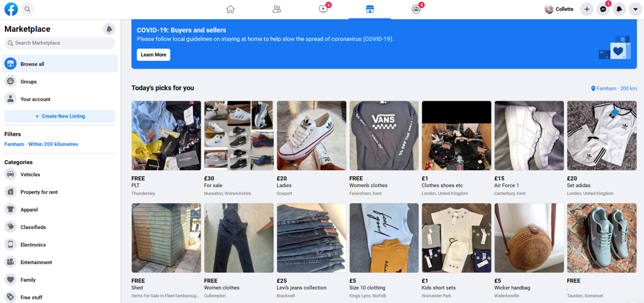Click the 'King's Lynn, Norfolk' location text
The image size is (644, 303).
click(x=368, y=296)
